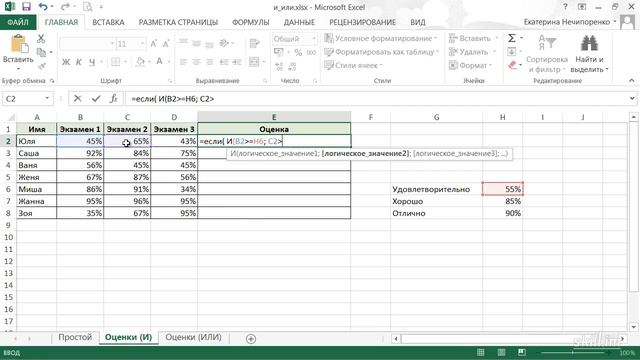Click the Copy icon in clipboard group

[x=41, y=52]
